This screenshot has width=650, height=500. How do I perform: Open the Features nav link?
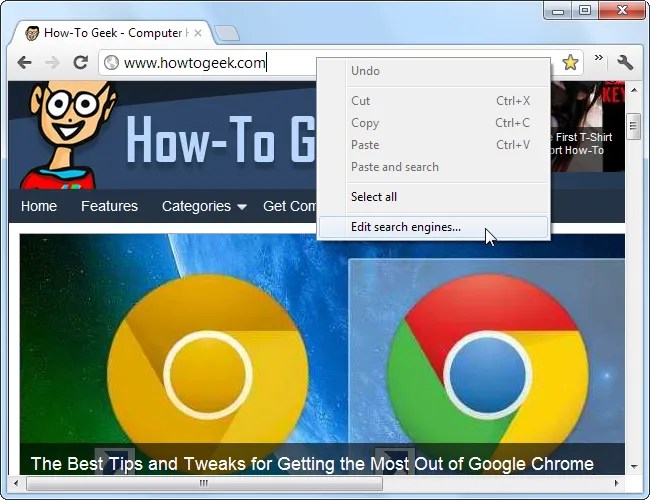point(109,206)
